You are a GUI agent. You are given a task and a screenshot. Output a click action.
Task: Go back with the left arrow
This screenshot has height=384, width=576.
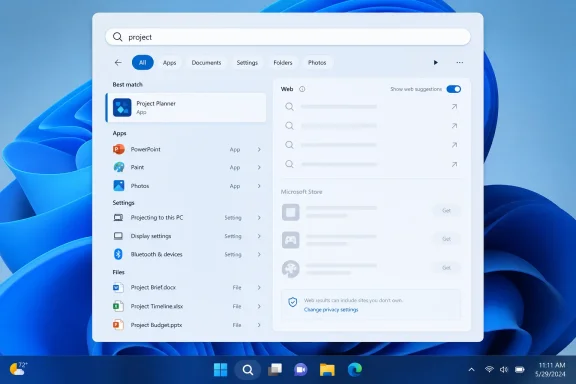118,62
